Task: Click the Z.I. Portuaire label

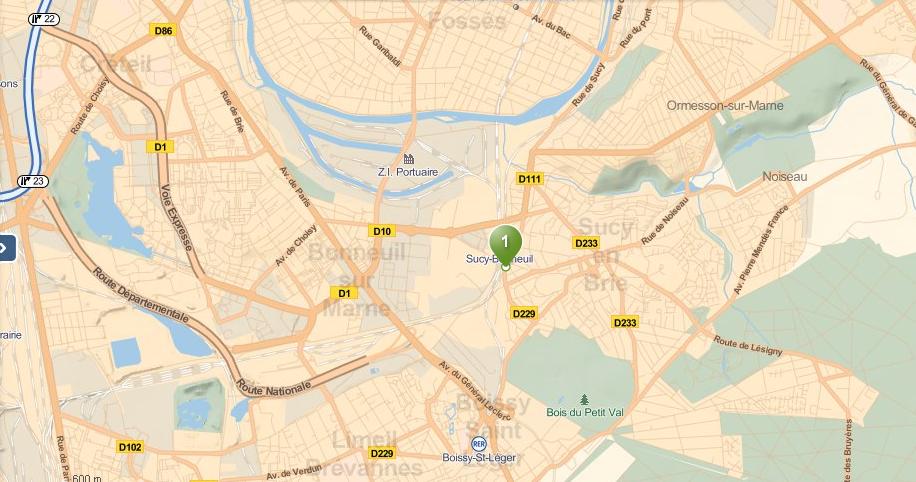Action: pos(408,172)
